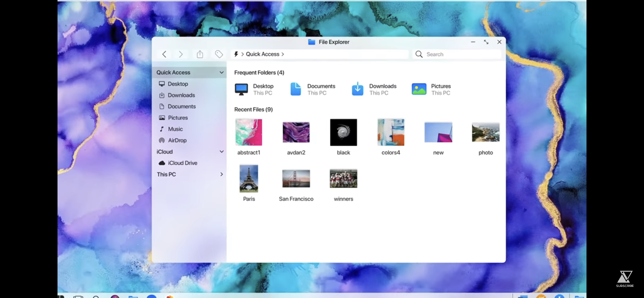
Task: Select Quick Access in the breadcrumb path
Action: (263, 54)
